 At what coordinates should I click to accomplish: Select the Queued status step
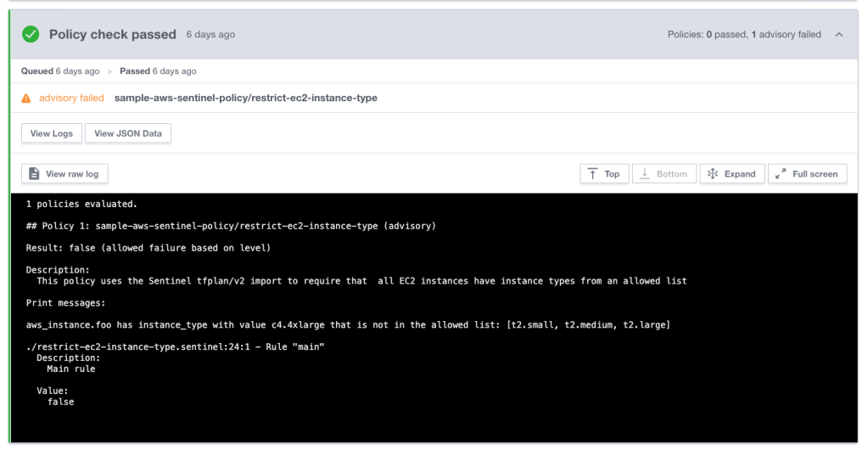point(59,71)
